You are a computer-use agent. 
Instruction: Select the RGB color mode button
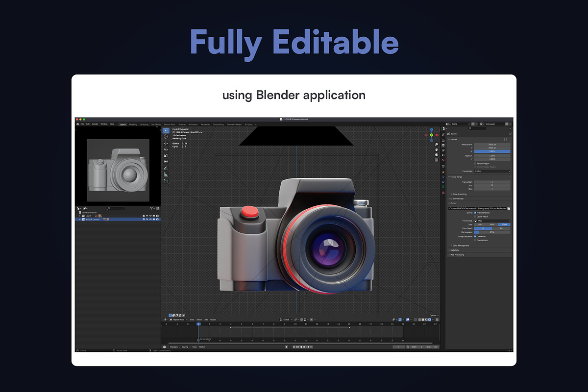[x=492, y=224]
